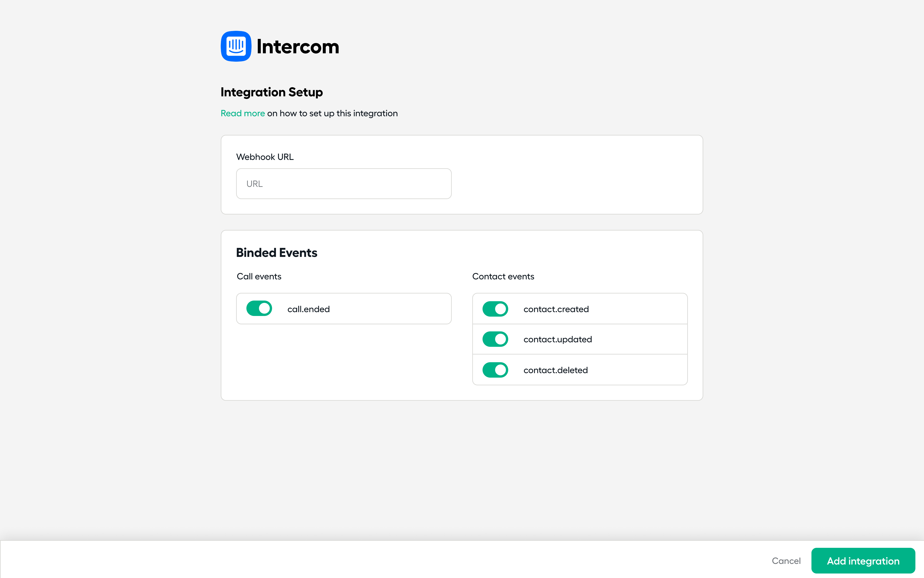924x578 pixels.
Task: Click the contact.created event name
Action: point(556,309)
